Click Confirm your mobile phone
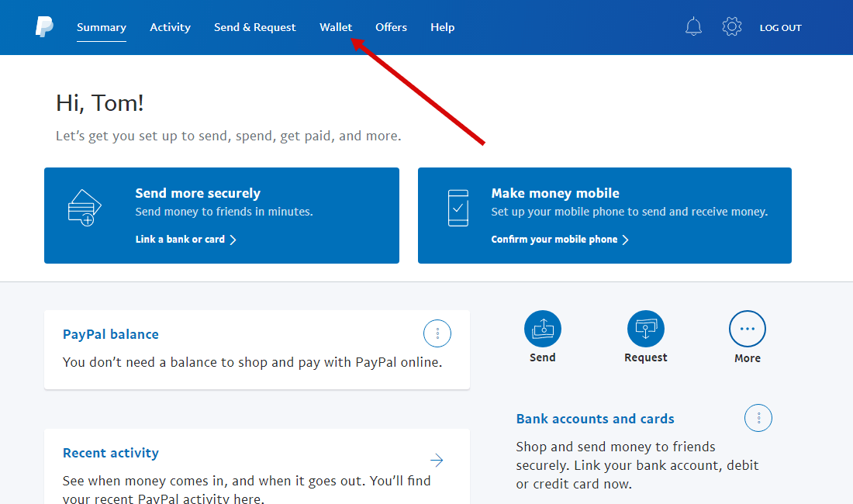This screenshot has width=853, height=504. pyautogui.click(x=554, y=240)
